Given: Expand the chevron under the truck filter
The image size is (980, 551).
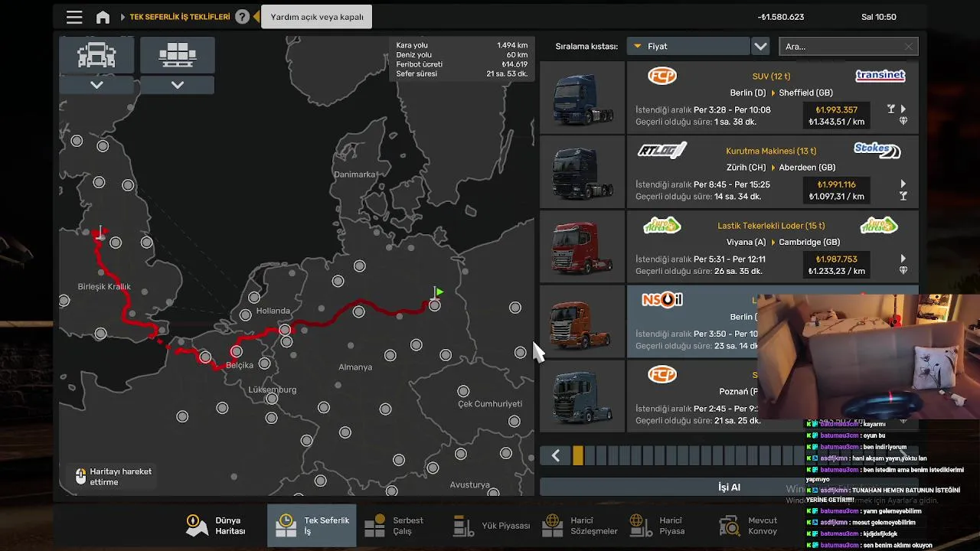Looking at the screenshot, I should pyautogui.click(x=96, y=85).
